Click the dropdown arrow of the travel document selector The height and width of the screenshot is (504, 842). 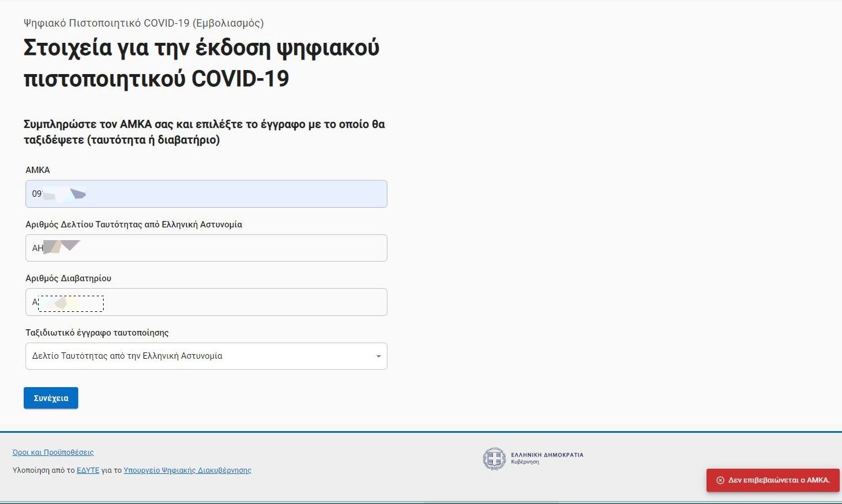click(378, 356)
